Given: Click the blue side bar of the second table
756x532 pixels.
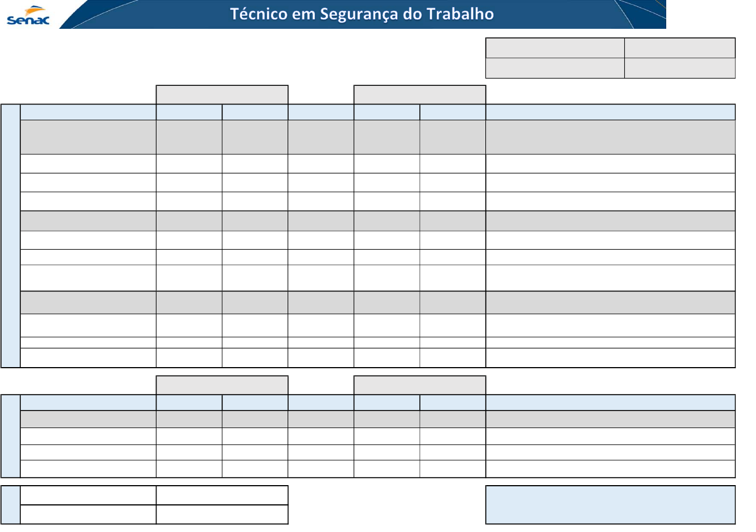Looking at the screenshot, I should coord(11,436).
